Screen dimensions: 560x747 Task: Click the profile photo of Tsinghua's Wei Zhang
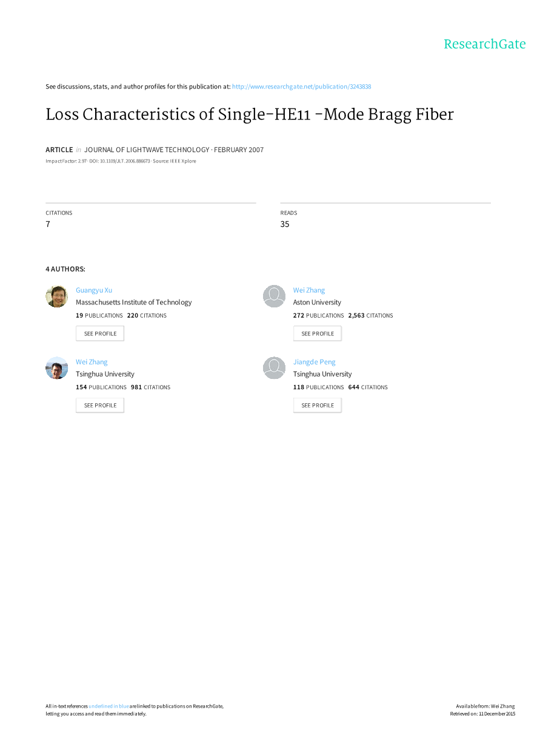56,368
